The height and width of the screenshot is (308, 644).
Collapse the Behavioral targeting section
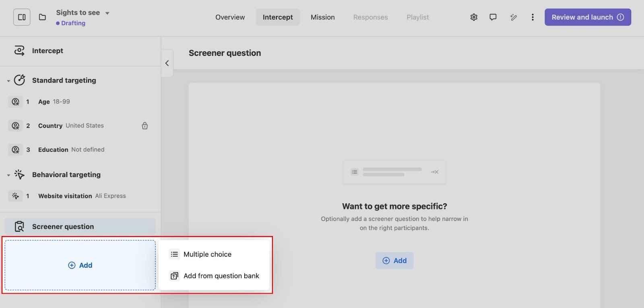(8, 175)
